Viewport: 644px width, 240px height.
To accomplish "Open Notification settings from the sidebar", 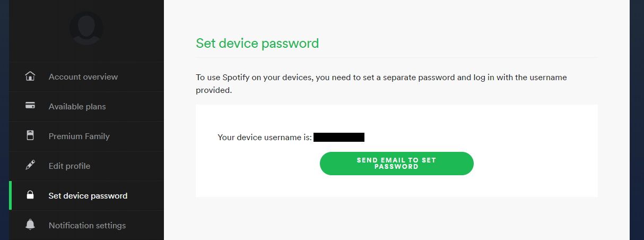I will (x=86, y=226).
